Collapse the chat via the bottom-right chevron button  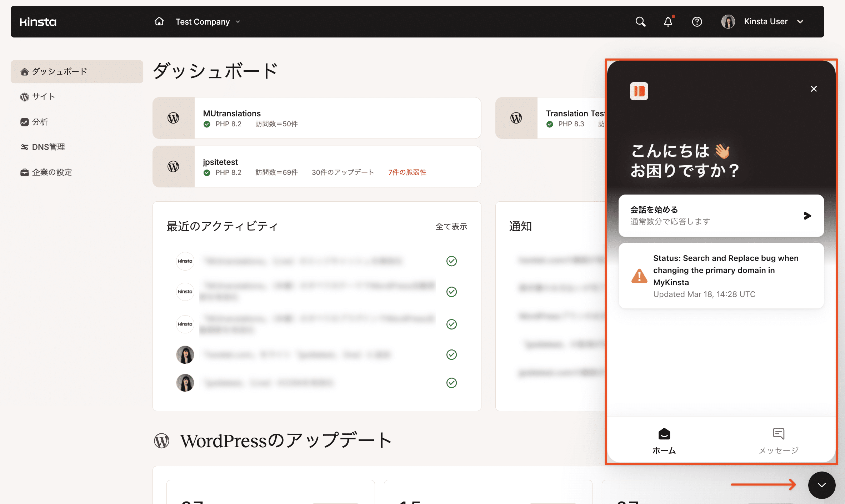[x=821, y=485]
